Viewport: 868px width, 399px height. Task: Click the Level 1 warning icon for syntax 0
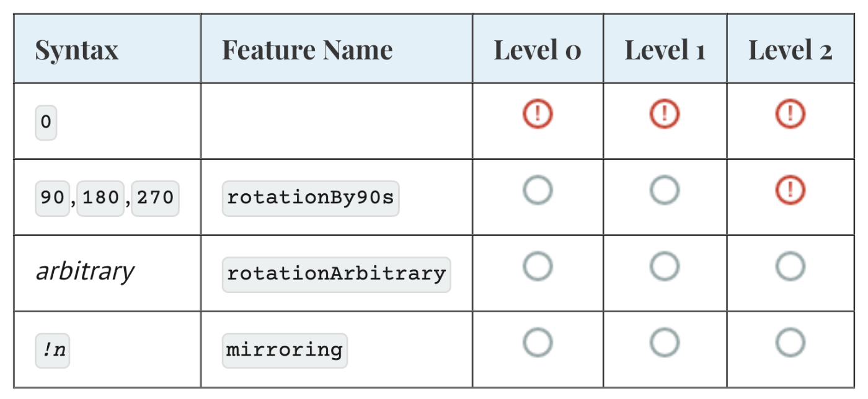pos(665,114)
